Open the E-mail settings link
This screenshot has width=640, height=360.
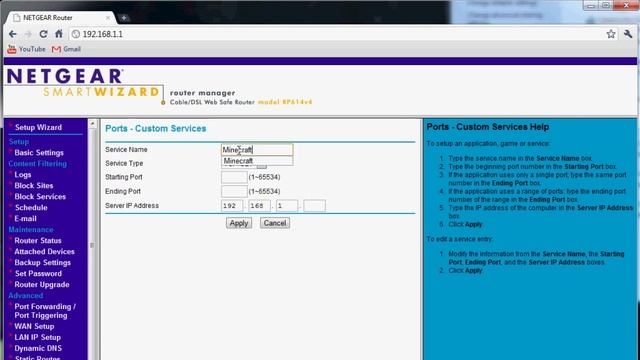pos(25,219)
